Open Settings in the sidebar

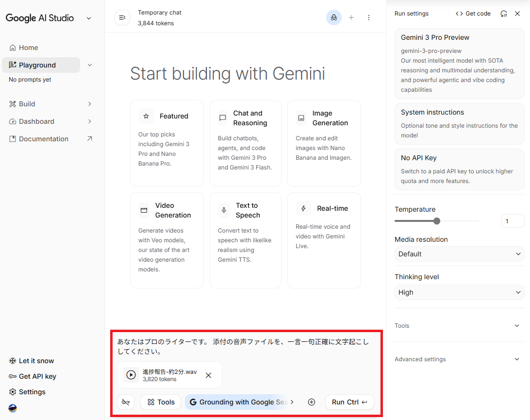[27, 392]
